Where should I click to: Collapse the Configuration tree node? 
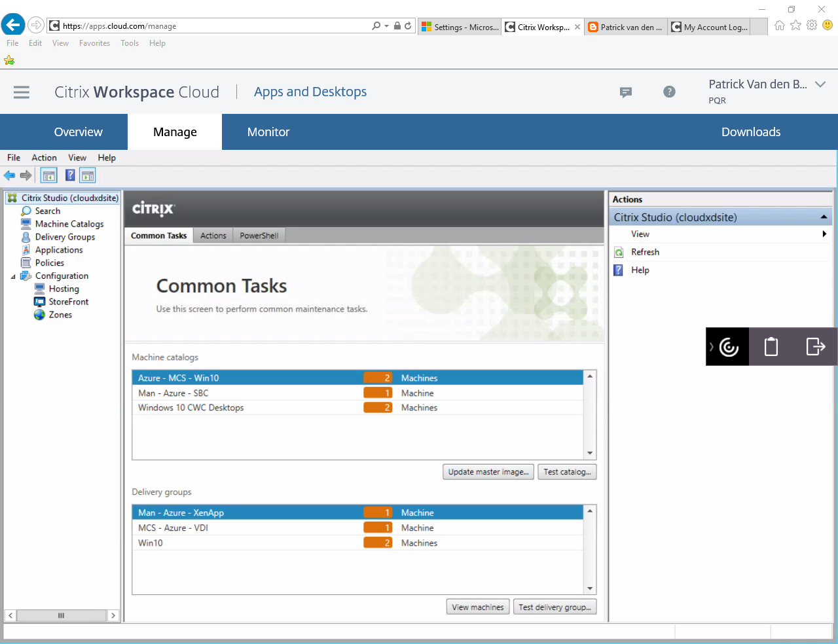(x=13, y=277)
